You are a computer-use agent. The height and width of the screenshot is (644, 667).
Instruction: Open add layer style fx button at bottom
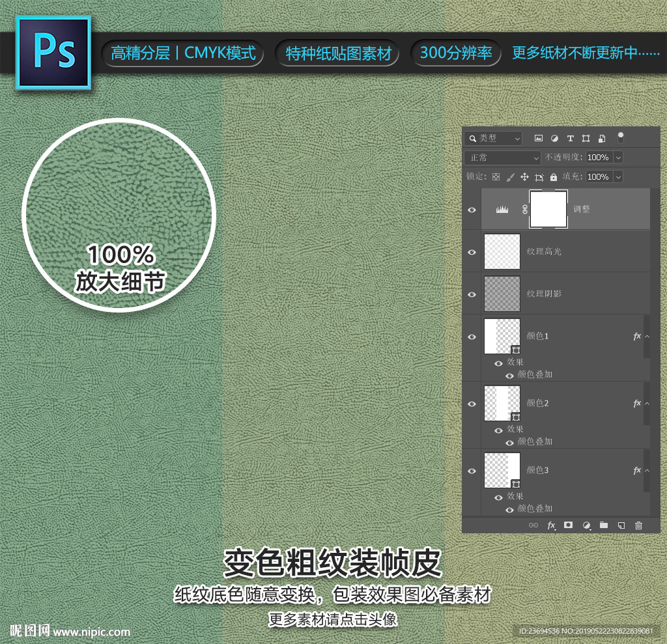click(x=551, y=525)
